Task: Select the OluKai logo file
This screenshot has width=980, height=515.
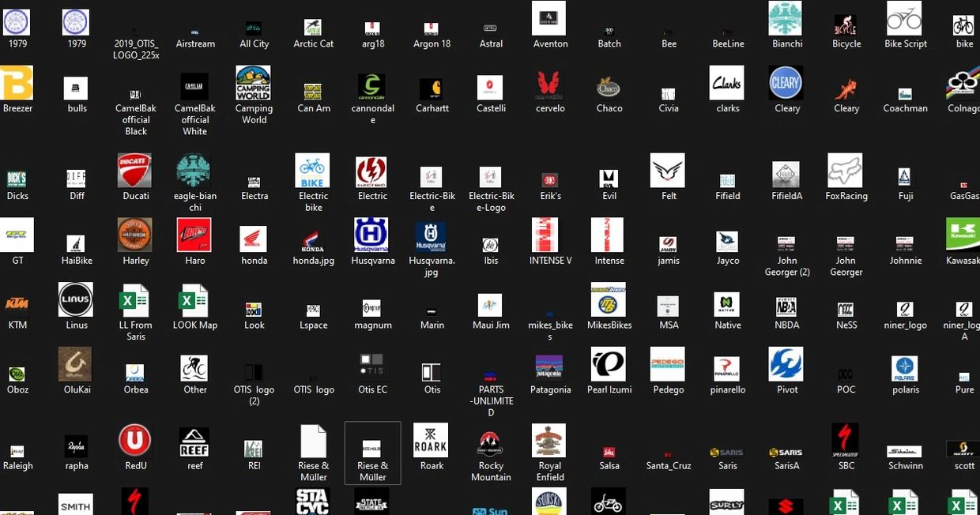Action: point(76,365)
